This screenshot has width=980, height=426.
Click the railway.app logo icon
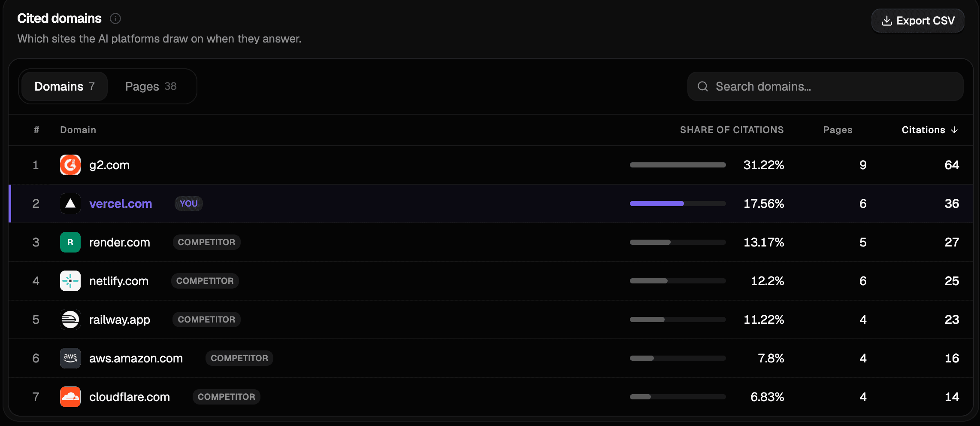pos(70,319)
